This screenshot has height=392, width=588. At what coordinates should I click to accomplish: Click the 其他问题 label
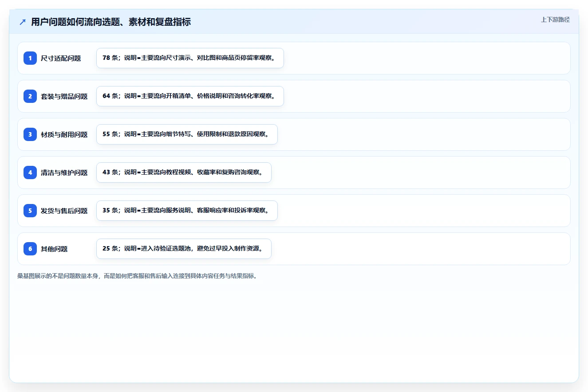tap(54, 249)
